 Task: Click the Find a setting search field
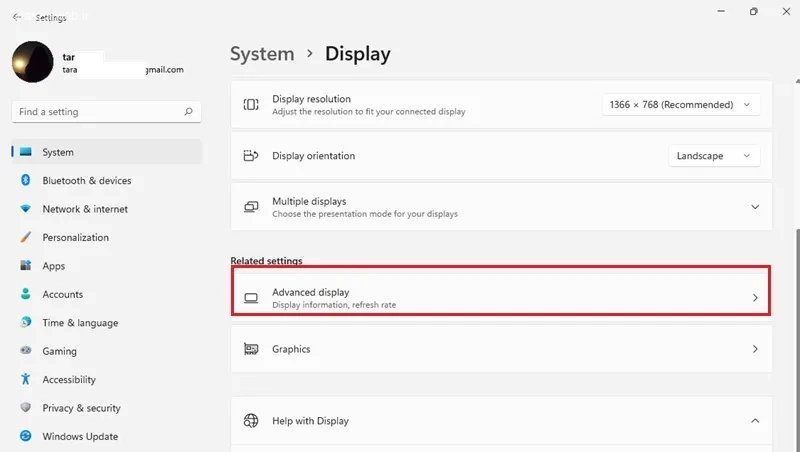[106, 112]
